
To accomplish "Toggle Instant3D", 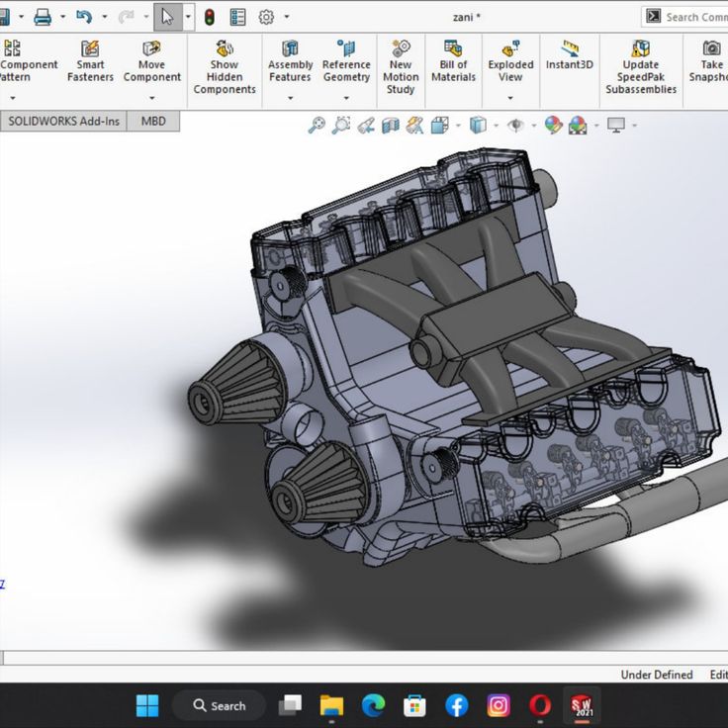I will (x=569, y=54).
